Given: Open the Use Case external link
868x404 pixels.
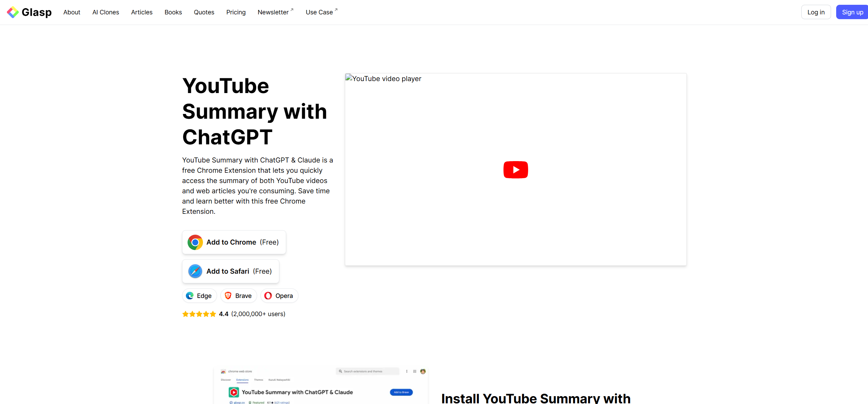Looking at the screenshot, I should pyautogui.click(x=322, y=12).
